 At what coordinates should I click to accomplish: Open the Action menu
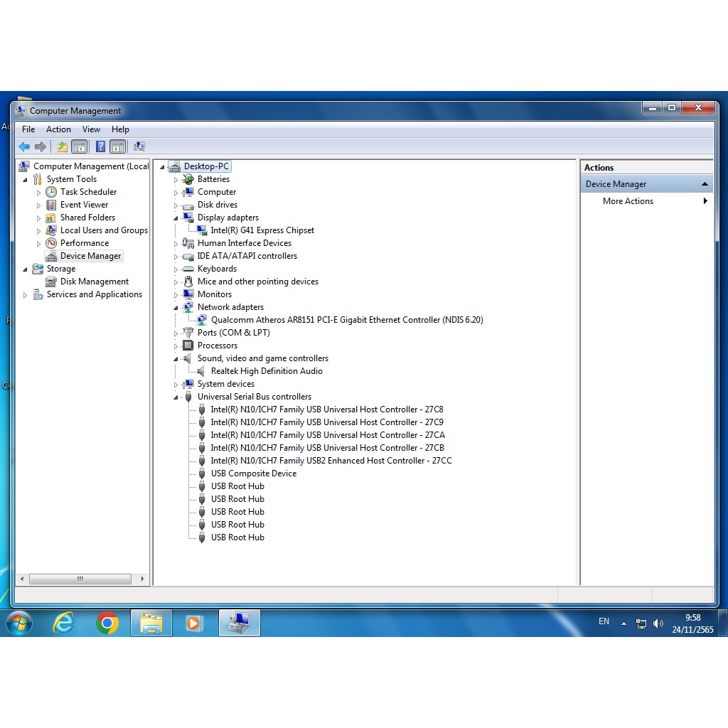(58, 129)
